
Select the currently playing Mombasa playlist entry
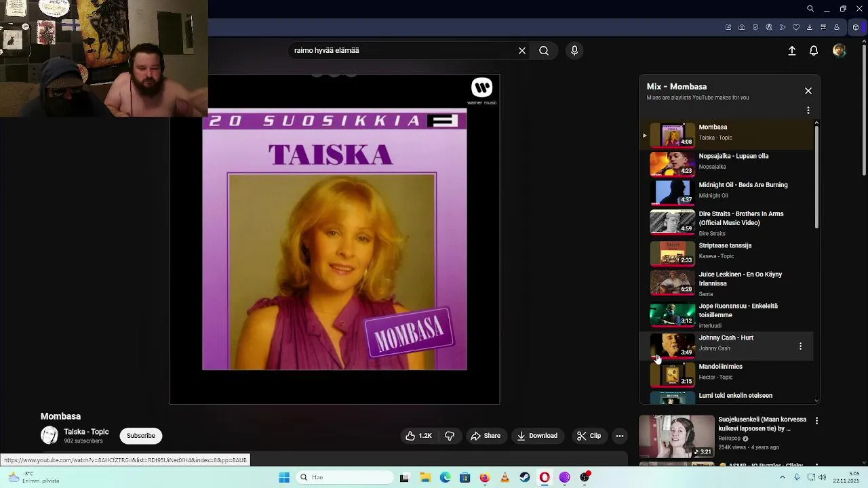point(726,134)
